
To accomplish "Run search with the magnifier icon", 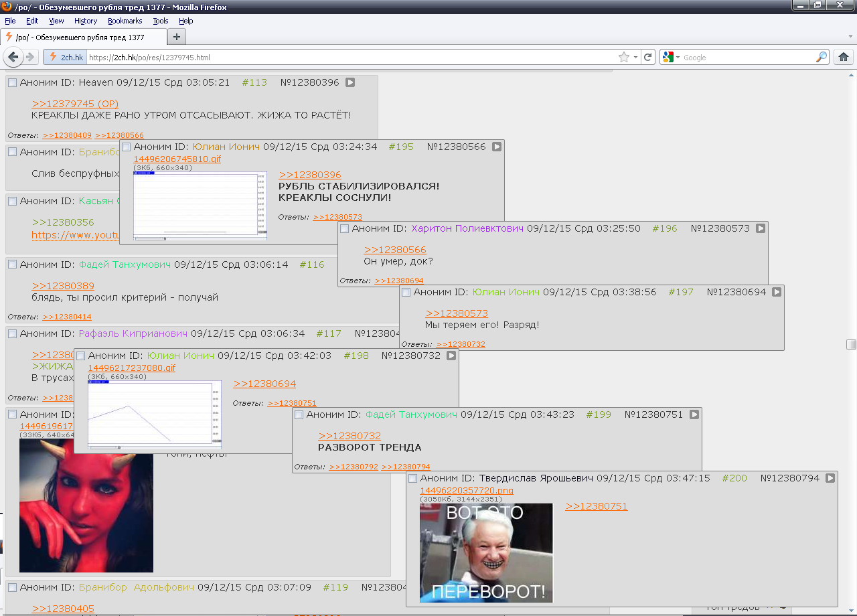I will (821, 57).
